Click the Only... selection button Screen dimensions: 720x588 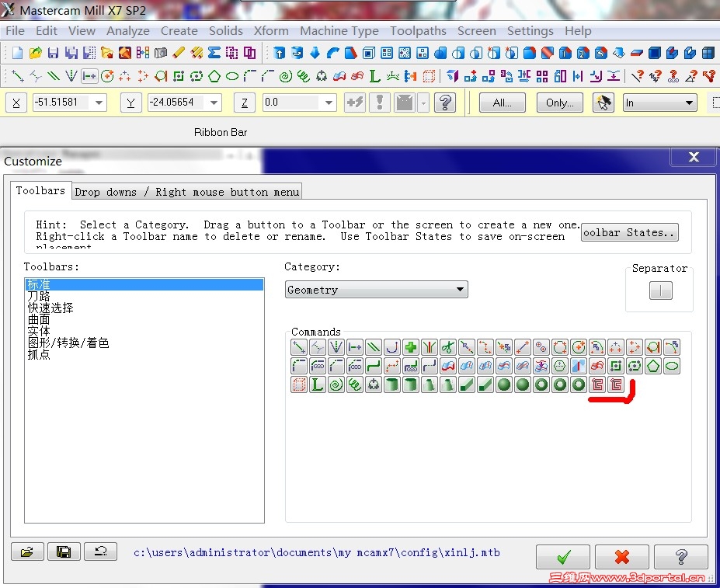pyautogui.click(x=560, y=103)
